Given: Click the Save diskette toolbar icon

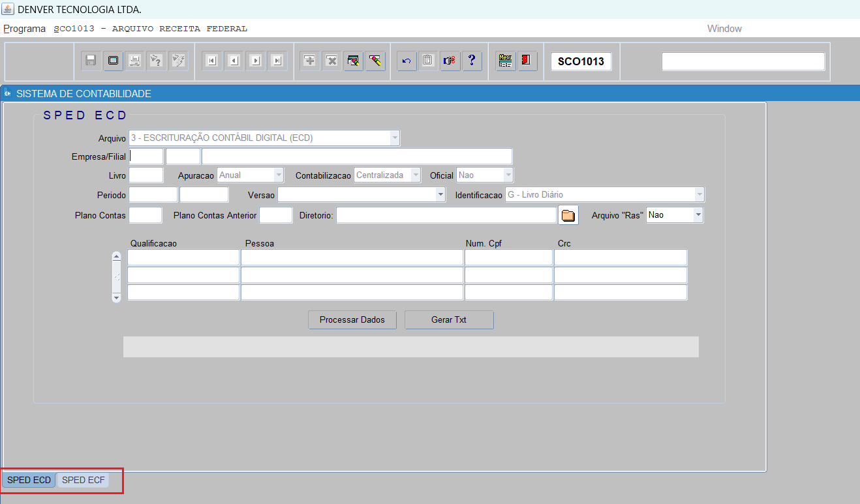Looking at the screenshot, I should (91, 61).
